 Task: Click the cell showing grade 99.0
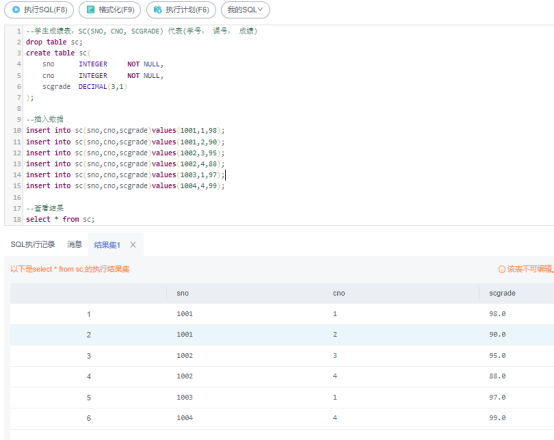pyautogui.click(x=497, y=418)
